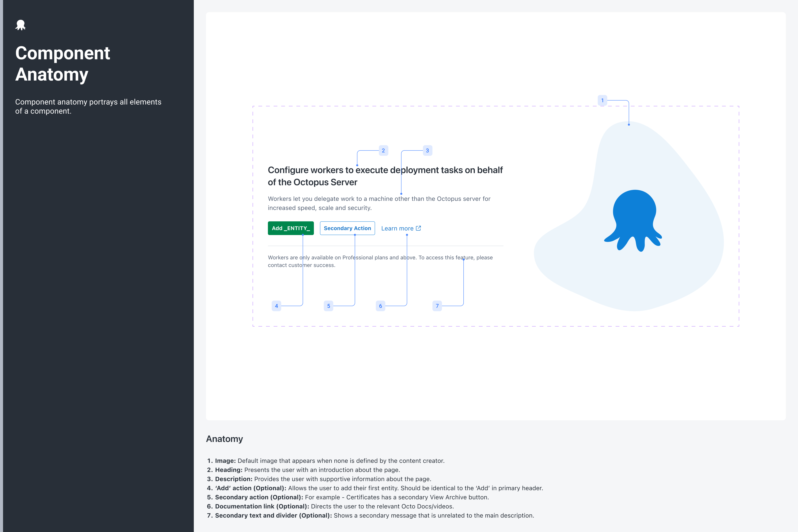Click the green Add _ENTITY_ button
Image resolution: width=798 pixels, height=532 pixels.
tap(291, 228)
